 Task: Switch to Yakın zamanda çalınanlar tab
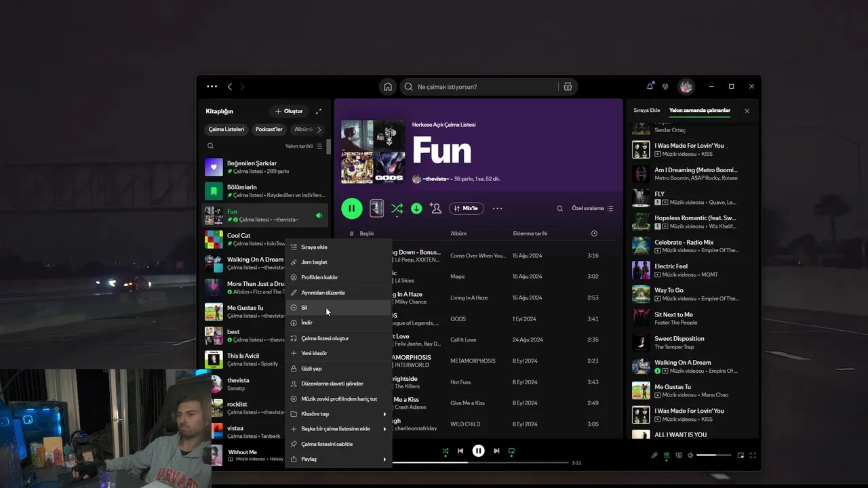[x=700, y=110]
